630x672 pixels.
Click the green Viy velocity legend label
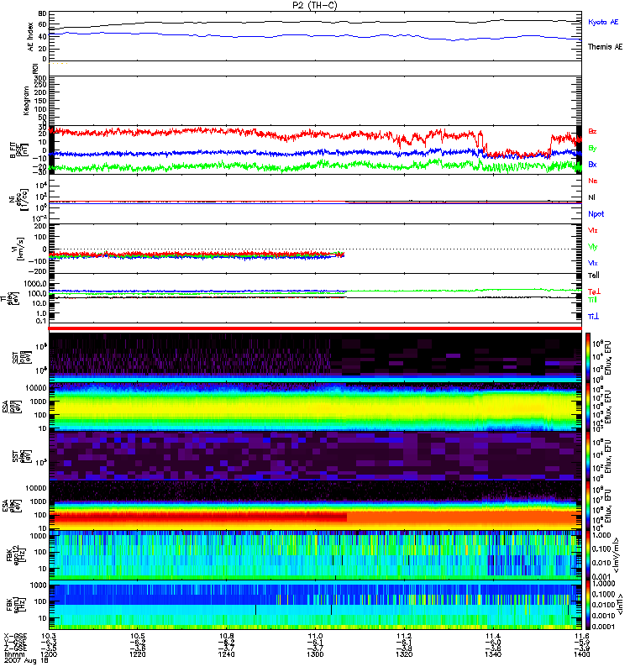pyautogui.click(x=593, y=247)
